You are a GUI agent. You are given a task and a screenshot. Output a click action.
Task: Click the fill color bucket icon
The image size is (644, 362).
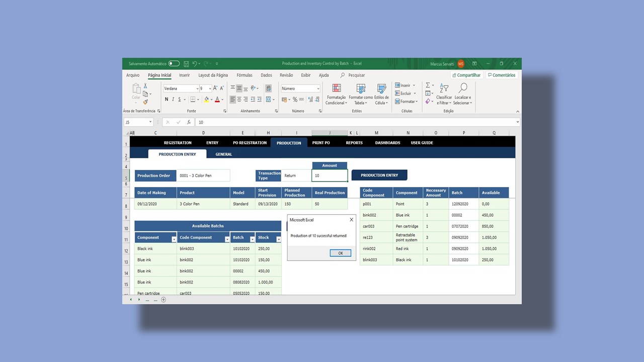[x=206, y=100]
